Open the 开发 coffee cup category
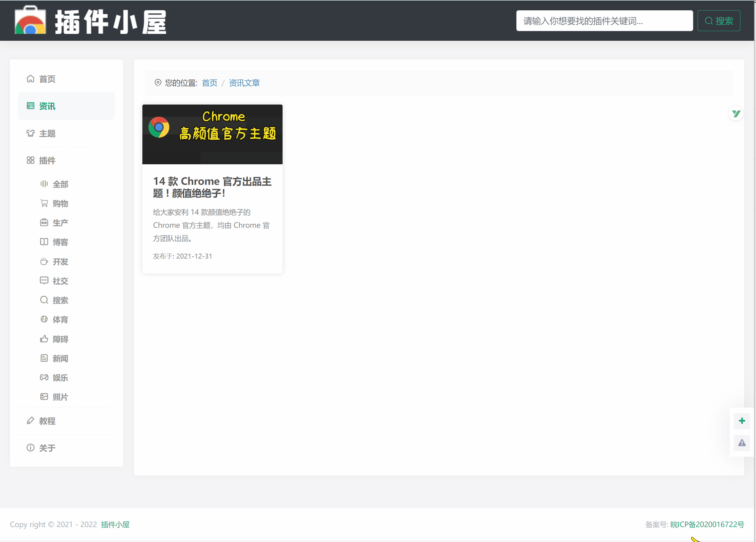Screen dimensions: 756x542 pos(60,262)
